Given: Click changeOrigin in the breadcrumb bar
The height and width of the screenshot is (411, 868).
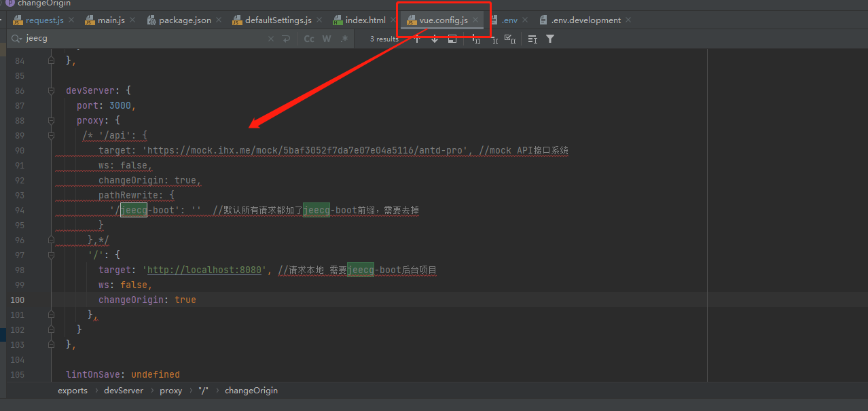Looking at the screenshot, I should 251,391.
